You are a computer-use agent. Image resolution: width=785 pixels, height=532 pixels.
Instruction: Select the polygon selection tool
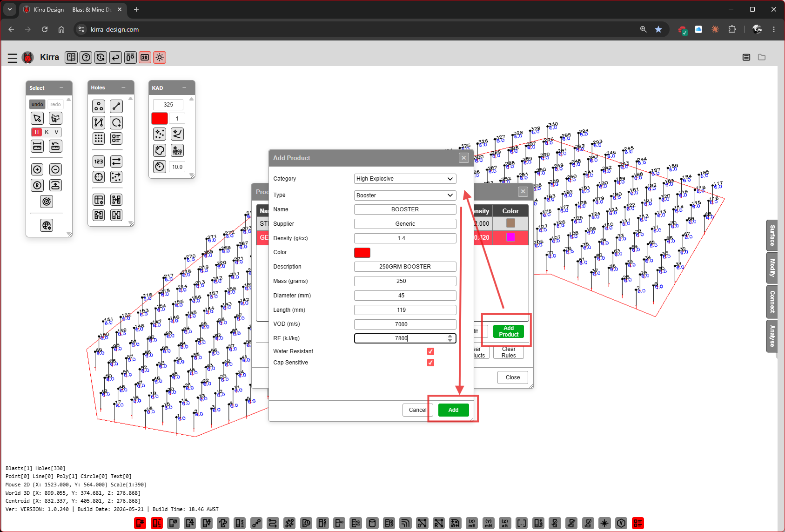[55, 118]
